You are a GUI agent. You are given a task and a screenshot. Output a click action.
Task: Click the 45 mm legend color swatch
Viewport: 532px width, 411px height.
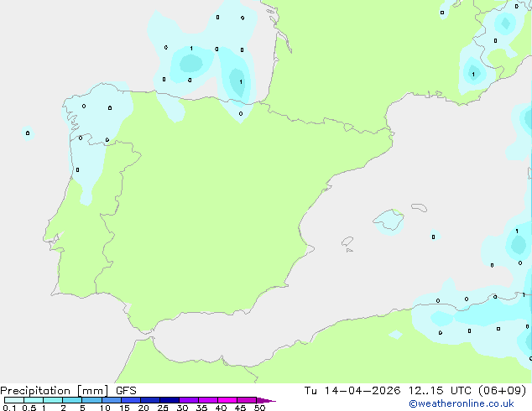247,400
